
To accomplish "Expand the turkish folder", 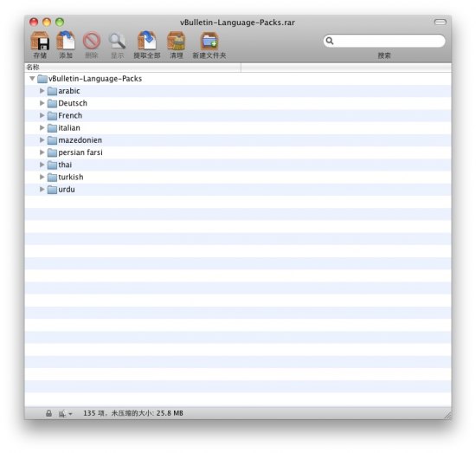I will tap(42, 177).
